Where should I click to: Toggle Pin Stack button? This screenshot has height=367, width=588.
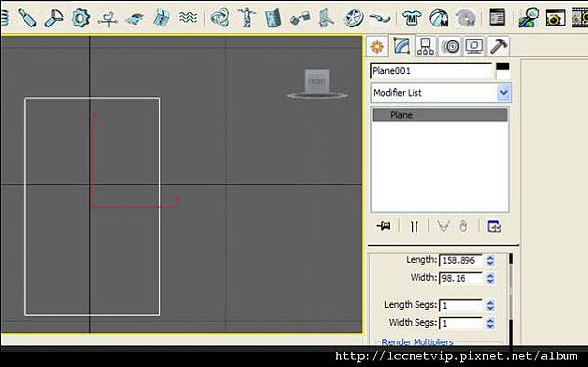tap(383, 226)
